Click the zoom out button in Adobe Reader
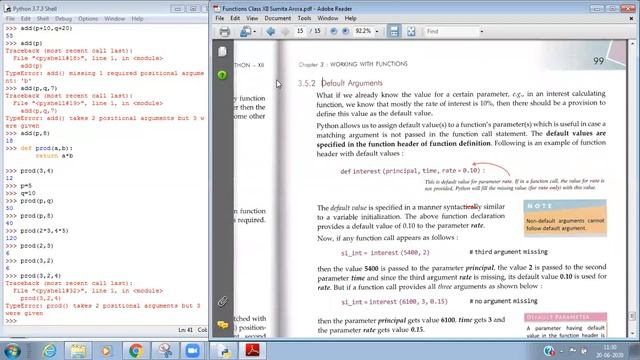Screen dimensions: 640x360 point(333,31)
